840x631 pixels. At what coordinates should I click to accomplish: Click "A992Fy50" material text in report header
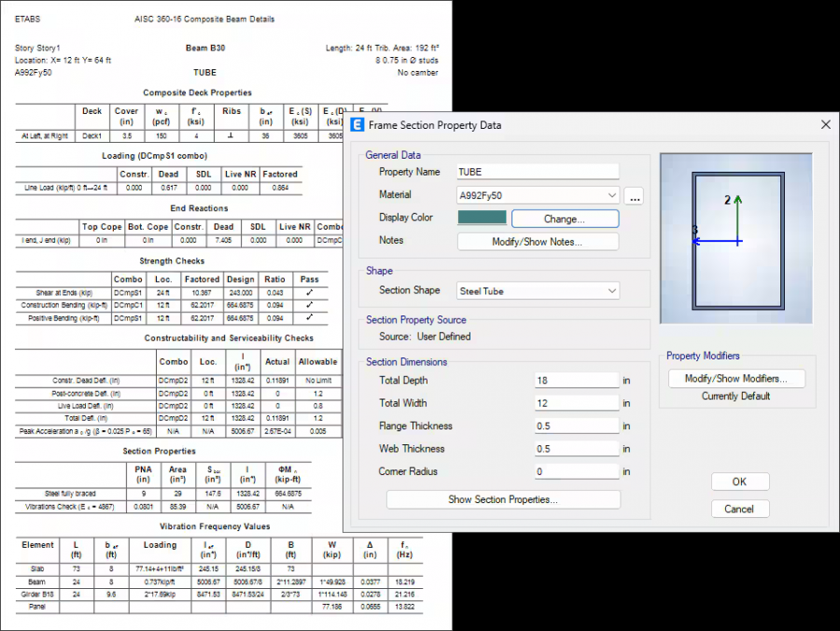point(34,72)
